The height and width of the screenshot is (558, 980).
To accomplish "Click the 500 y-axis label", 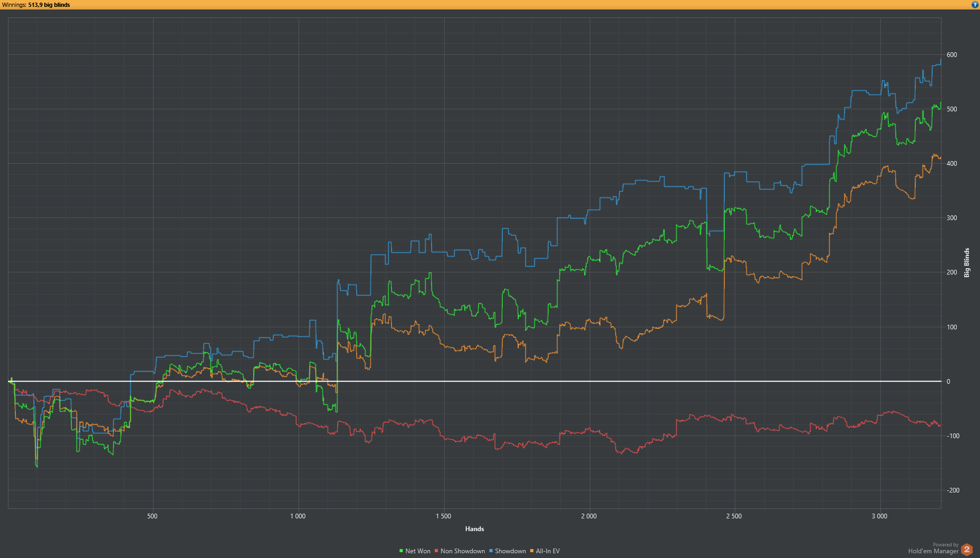I will pos(952,109).
